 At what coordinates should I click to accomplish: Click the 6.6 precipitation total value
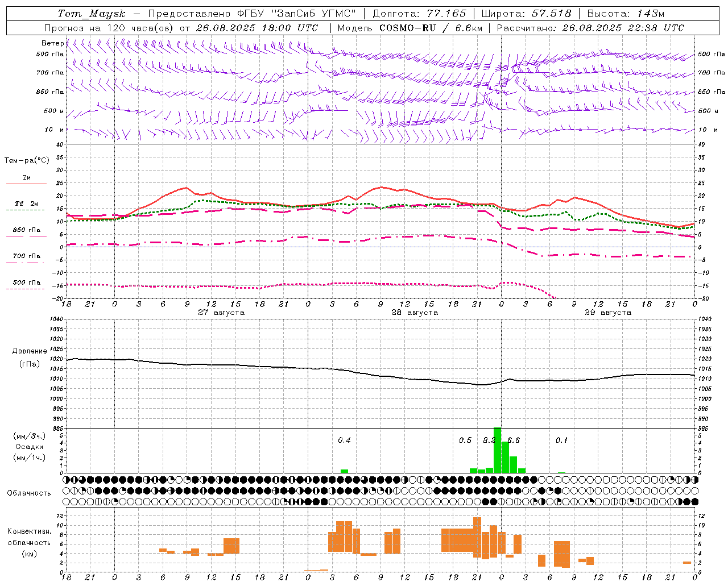click(x=514, y=440)
